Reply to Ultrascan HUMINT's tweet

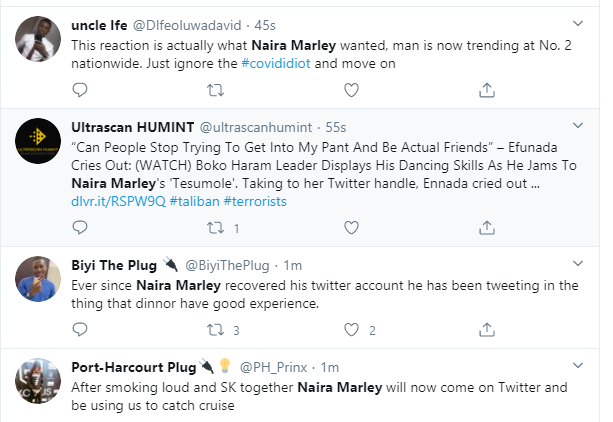coord(79,229)
